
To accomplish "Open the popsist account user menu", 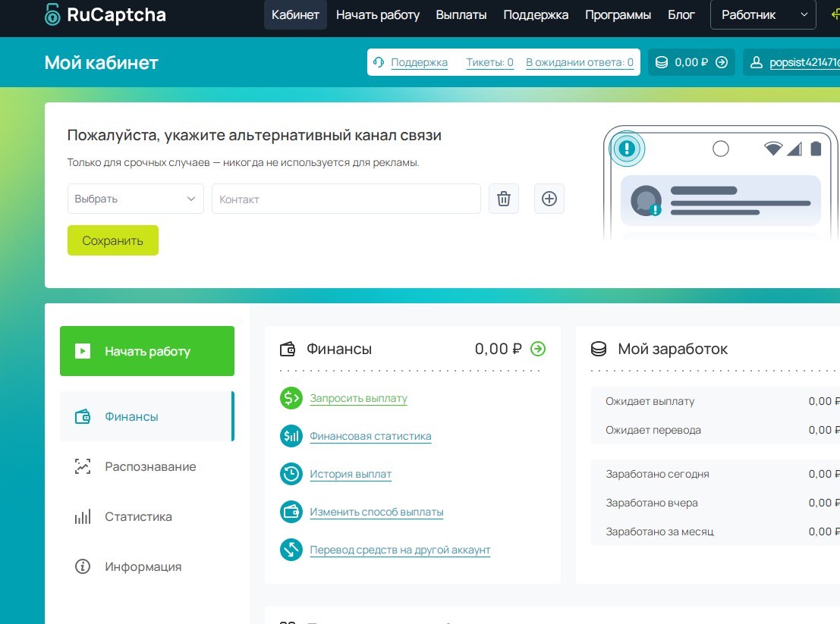I will (x=793, y=62).
